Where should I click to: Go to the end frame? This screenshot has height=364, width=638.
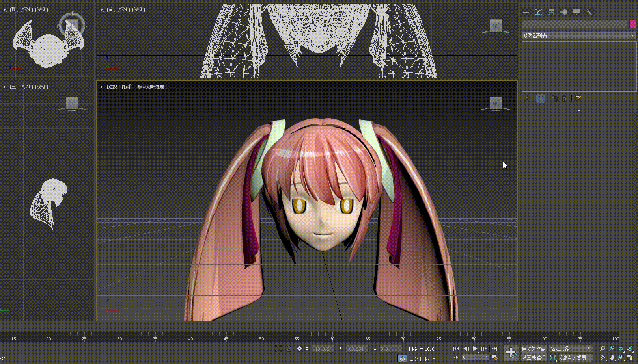494,349
